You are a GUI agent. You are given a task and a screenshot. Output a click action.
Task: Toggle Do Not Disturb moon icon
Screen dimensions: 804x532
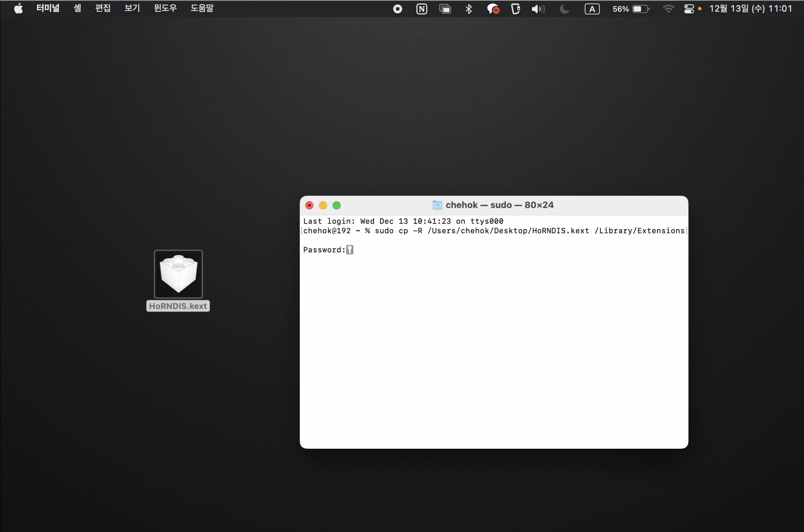pyautogui.click(x=564, y=9)
